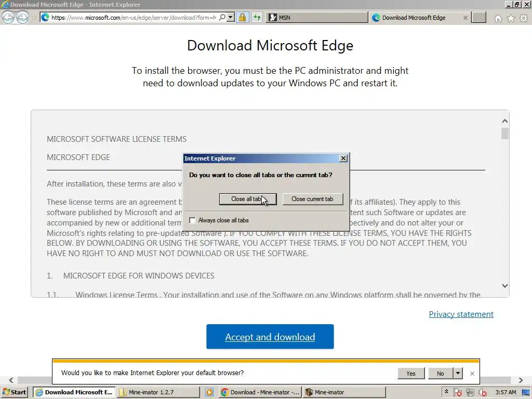Go back with the browser Back arrow

point(8,17)
